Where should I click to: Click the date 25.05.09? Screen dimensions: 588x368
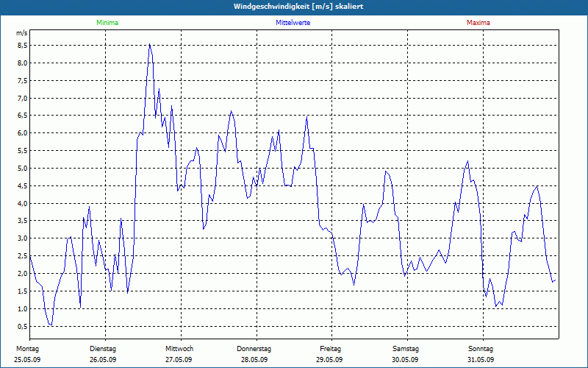tap(27, 360)
